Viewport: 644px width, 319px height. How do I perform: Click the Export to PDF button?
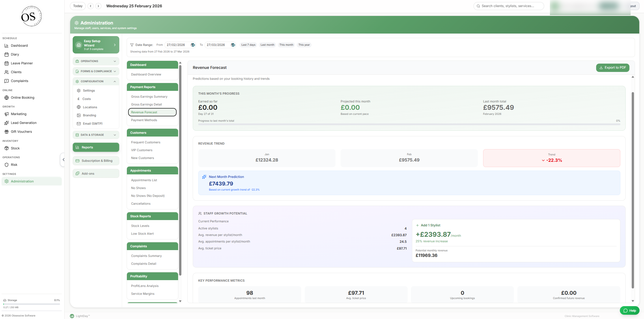(x=612, y=68)
